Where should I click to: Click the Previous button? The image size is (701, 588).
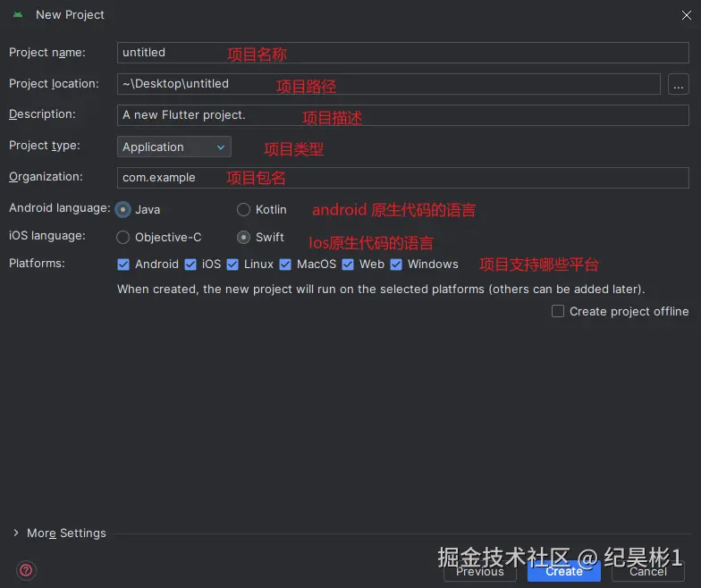(x=480, y=572)
